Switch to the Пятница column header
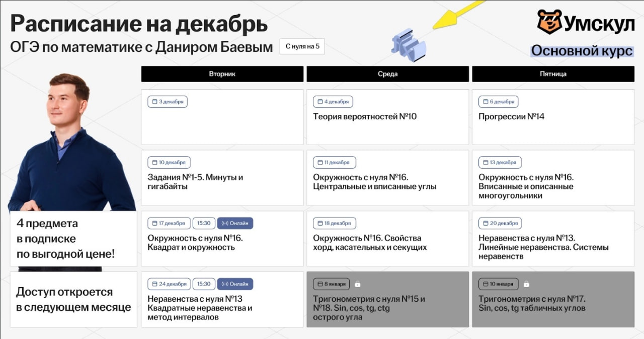 [x=552, y=74]
